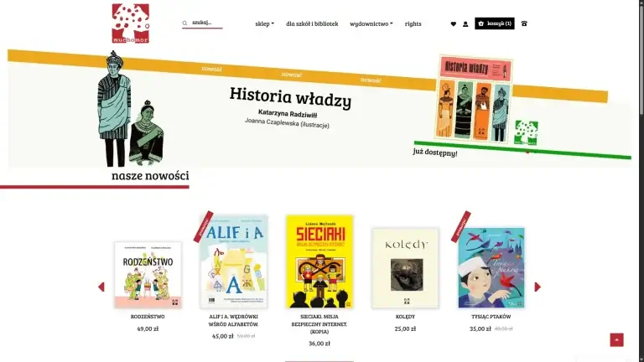Click the search magnifier icon
This screenshot has height=362, width=644.
184,23
